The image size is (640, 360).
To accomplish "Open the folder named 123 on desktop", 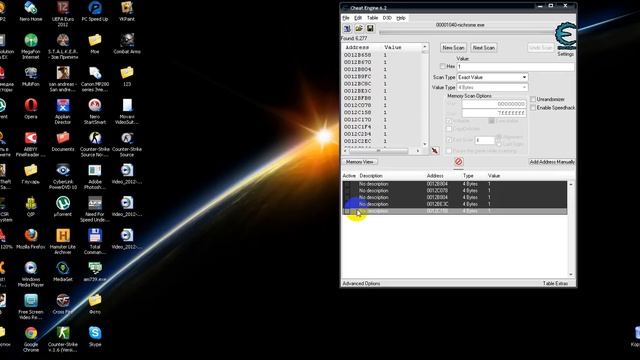I will click(127, 76).
